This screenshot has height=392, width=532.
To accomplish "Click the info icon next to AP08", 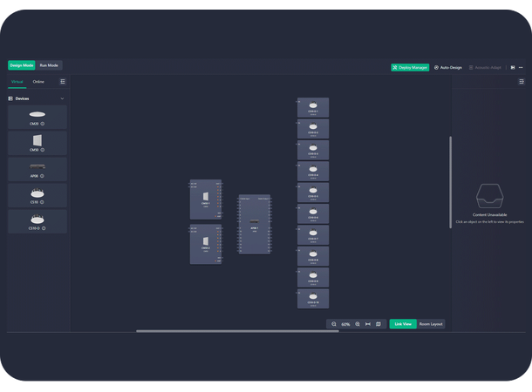I will click(42, 176).
